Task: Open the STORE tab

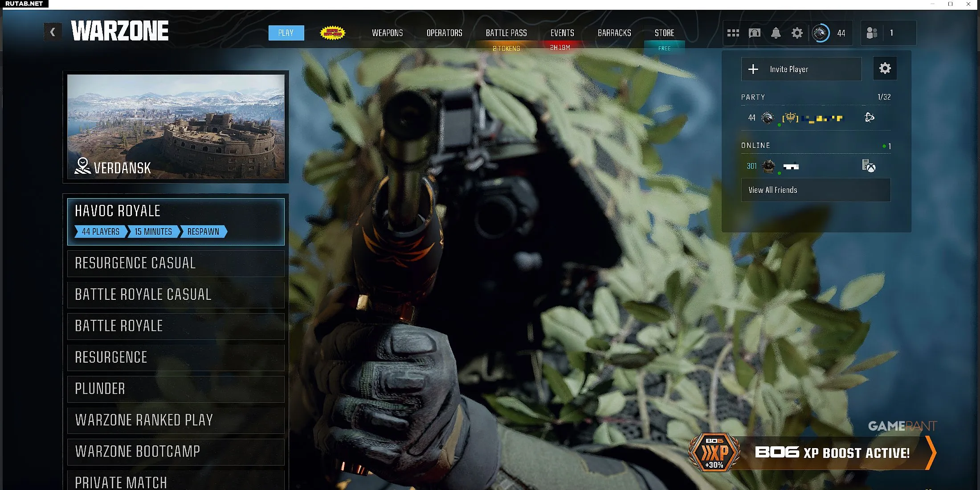Action: (664, 33)
